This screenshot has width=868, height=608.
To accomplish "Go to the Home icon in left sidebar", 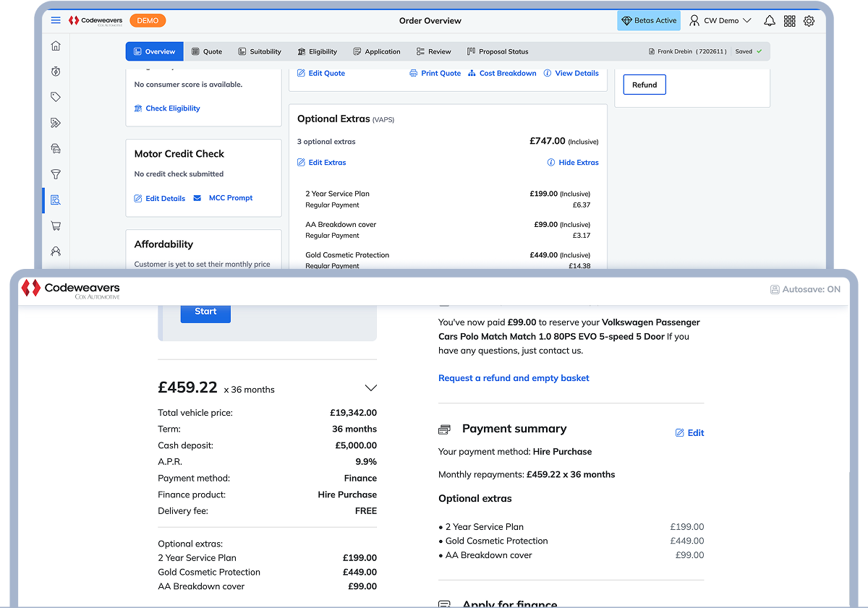I will [56, 46].
